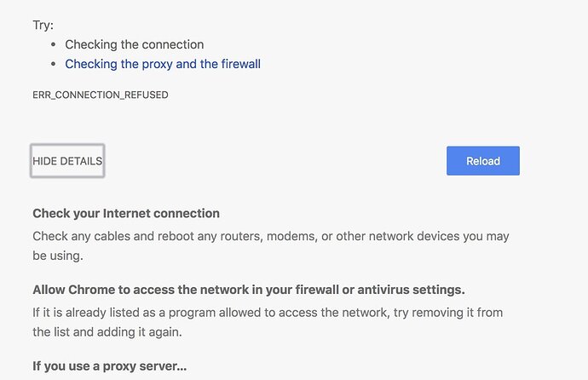Click the ERR_CONNECTION_REFUSED error code
588x380 pixels.
tap(100, 95)
